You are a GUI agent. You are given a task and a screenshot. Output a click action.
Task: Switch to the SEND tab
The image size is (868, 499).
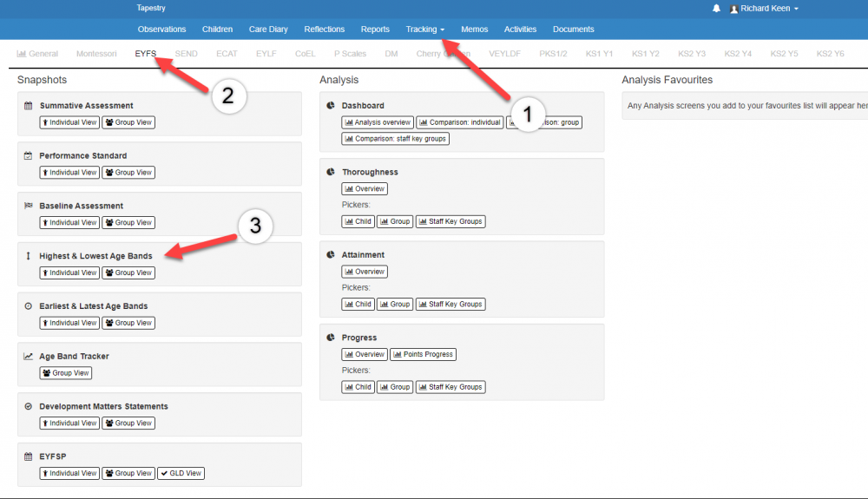(x=186, y=54)
